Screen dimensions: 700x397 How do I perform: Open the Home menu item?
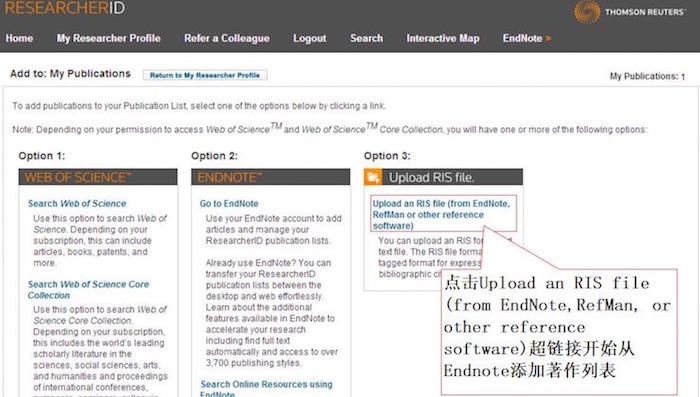coord(19,38)
